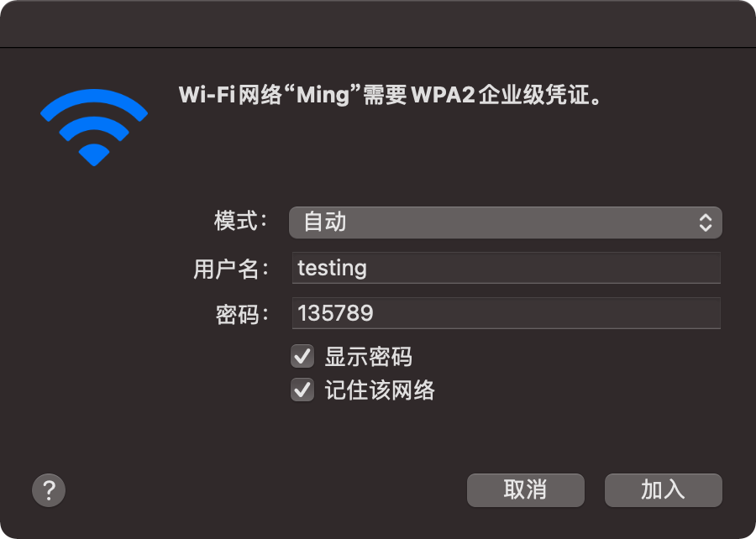Screen dimensions: 756x539
Task: Click the digits 135789 in the password box
Action: (335, 313)
